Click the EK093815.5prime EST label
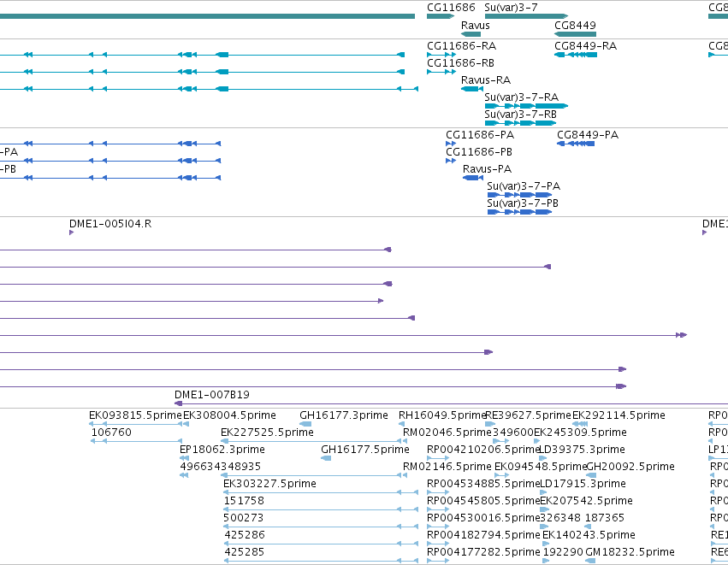The image size is (728, 565). (x=135, y=415)
